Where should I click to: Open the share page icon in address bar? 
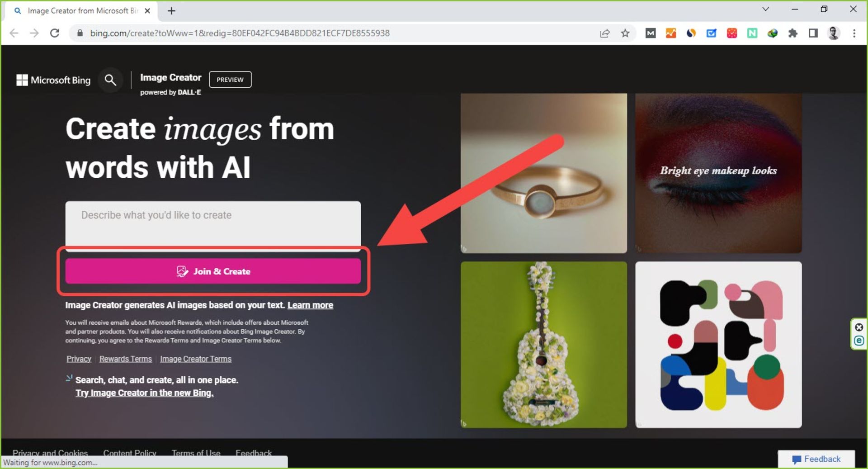(x=604, y=33)
